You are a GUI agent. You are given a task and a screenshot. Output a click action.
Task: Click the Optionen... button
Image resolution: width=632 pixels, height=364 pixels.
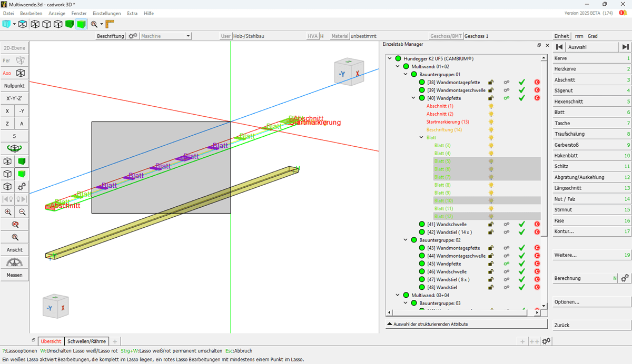(x=592, y=302)
